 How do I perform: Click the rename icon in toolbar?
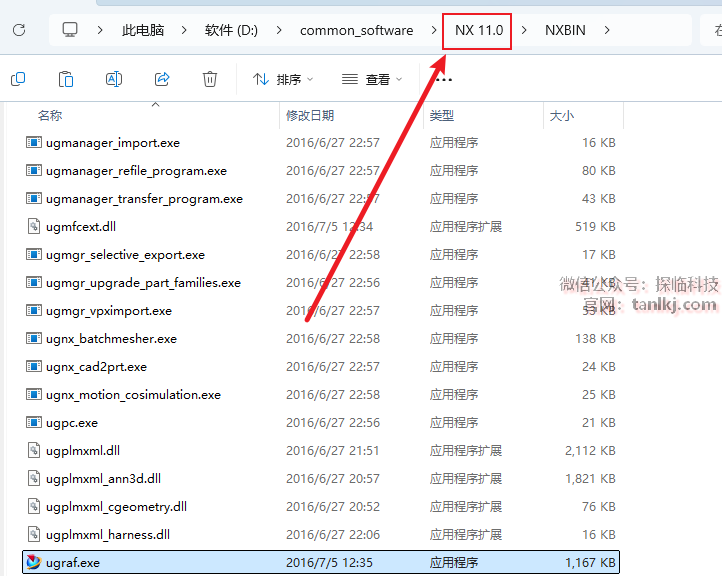114,79
